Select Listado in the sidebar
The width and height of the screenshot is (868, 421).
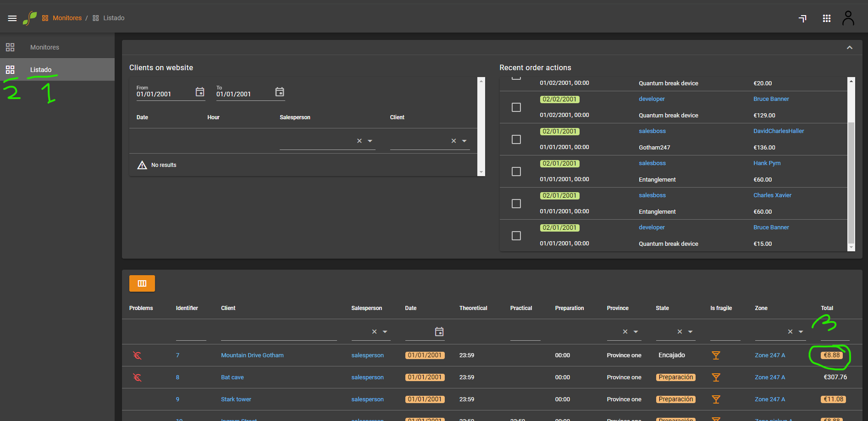(57, 70)
